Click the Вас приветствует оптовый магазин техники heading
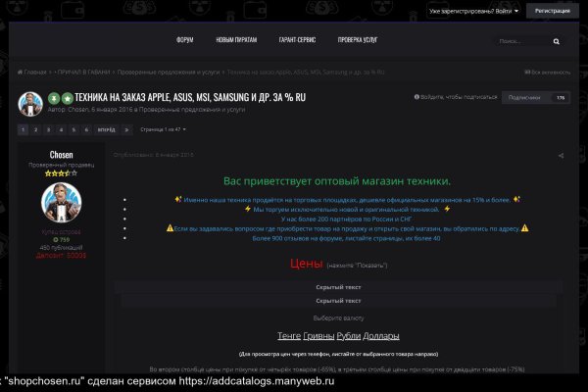588x392 pixels. [x=337, y=181]
